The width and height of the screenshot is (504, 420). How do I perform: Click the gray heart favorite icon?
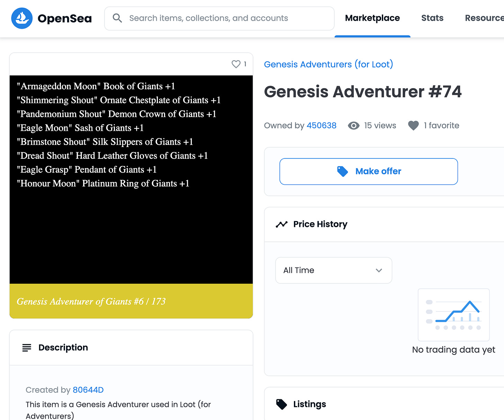click(x=413, y=126)
